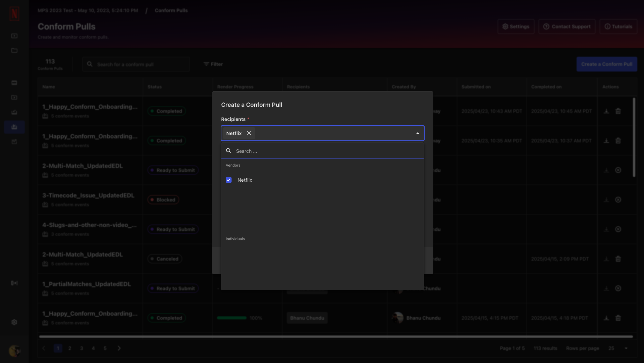The image size is (644, 363).
Task: Open 4-Slugs-and-other-non-video conform pull
Action: 90,225
